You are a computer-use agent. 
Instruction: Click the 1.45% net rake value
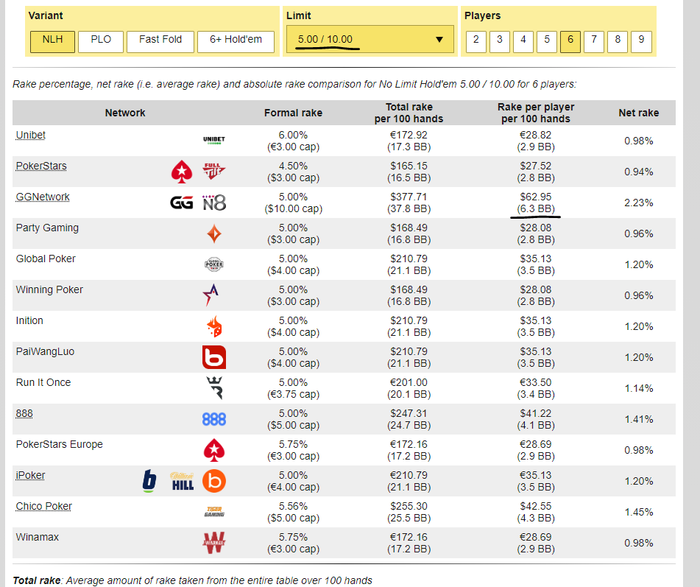click(638, 512)
